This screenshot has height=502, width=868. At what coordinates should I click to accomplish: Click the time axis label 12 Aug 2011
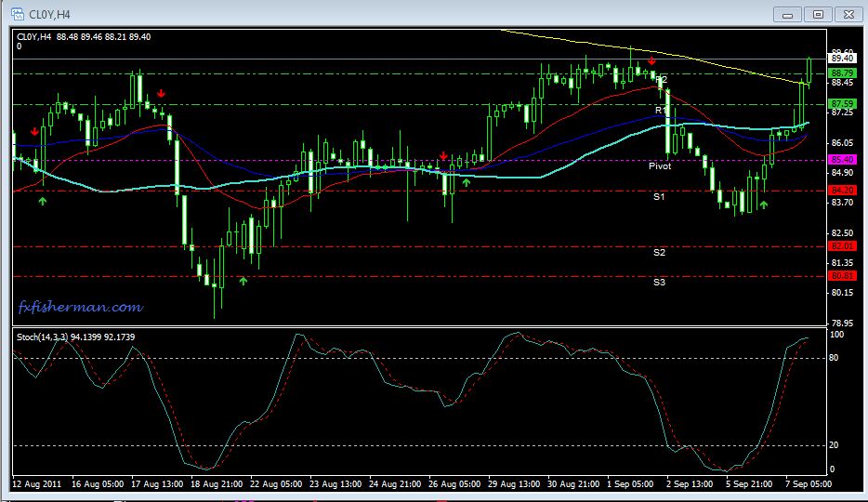point(37,484)
